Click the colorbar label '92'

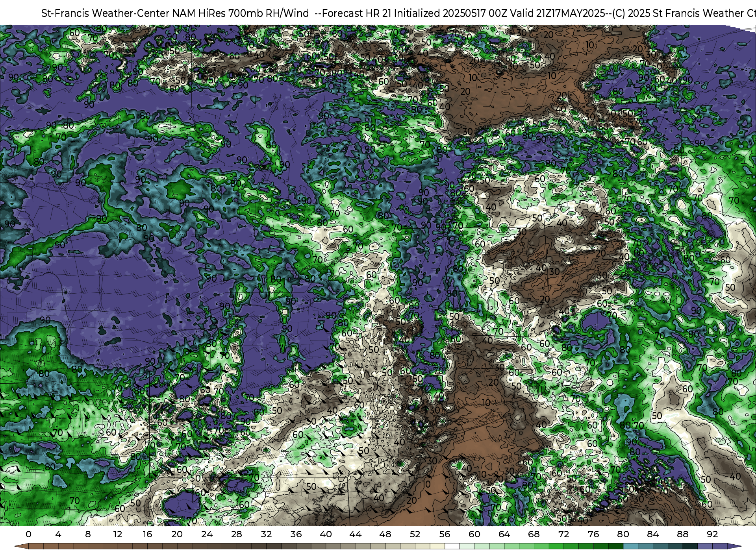[x=712, y=534]
